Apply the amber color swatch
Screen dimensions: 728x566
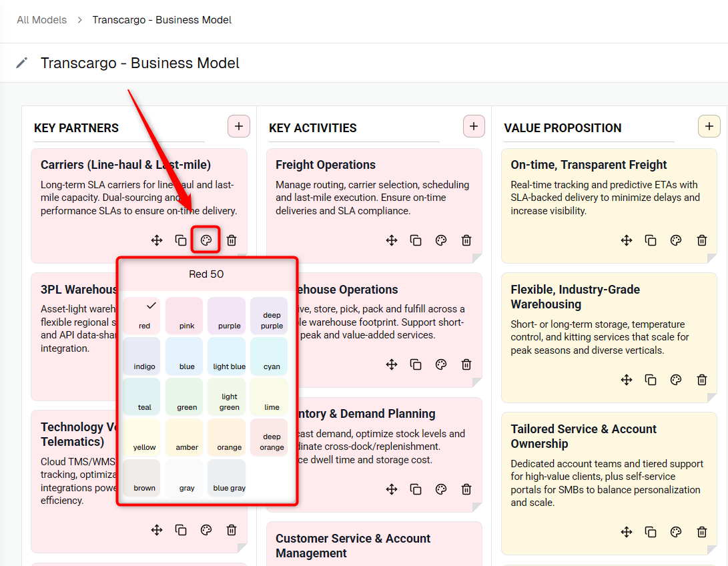184,437
